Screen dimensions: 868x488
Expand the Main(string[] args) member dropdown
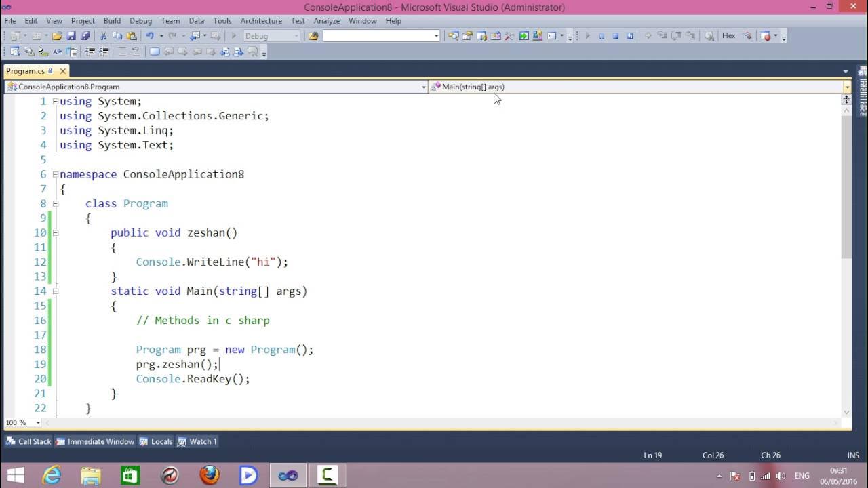[x=847, y=87]
